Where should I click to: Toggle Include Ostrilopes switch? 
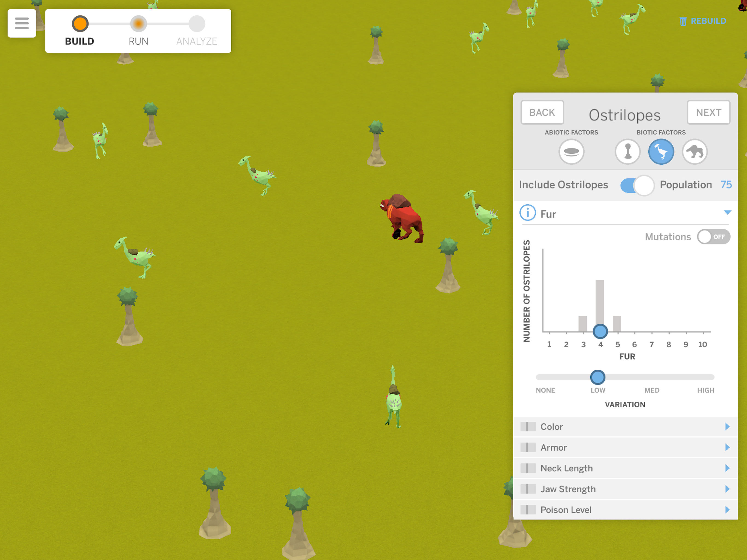637,185
